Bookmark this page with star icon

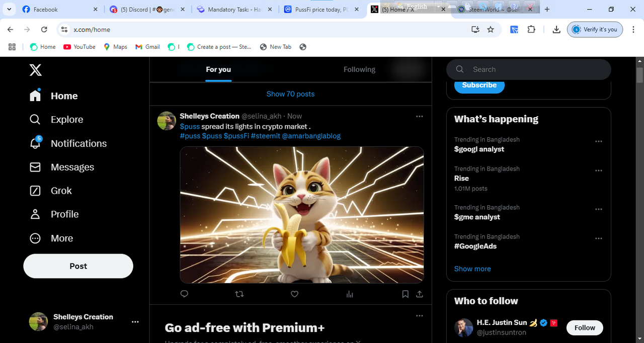[491, 30]
